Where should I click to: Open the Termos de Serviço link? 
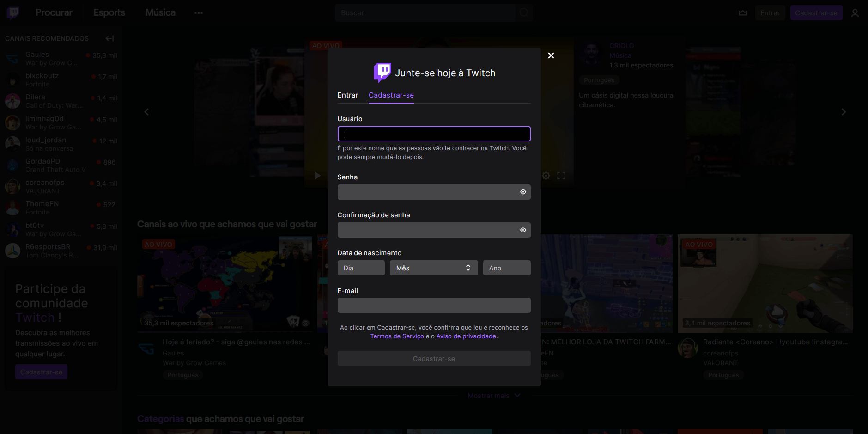pyautogui.click(x=397, y=336)
